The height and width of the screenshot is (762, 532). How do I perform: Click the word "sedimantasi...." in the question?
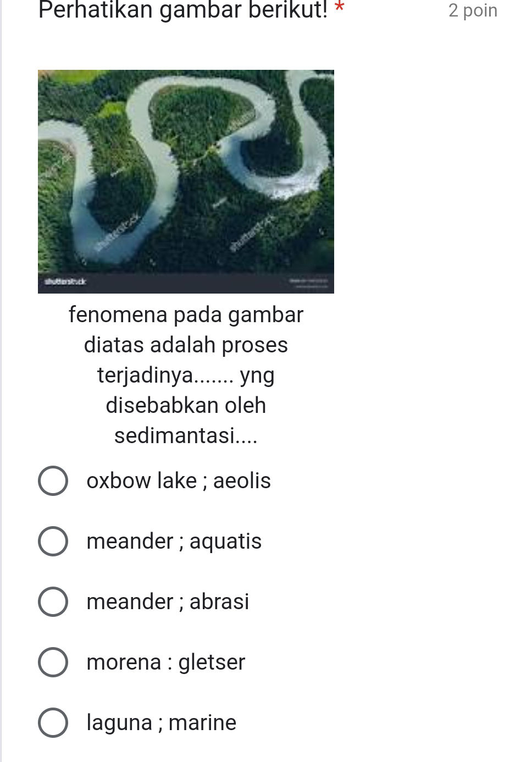click(186, 436)
